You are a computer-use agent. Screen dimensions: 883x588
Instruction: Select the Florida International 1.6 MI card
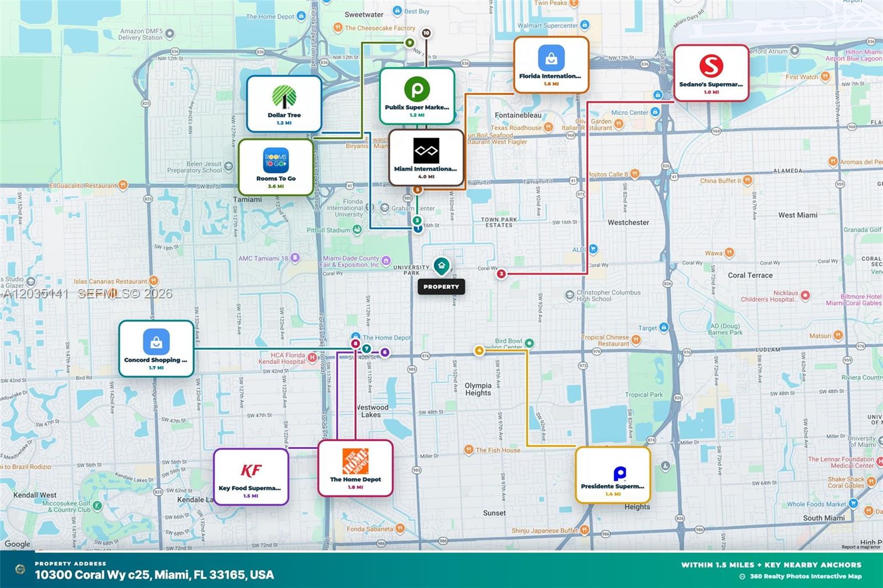(x=551, y=65)
